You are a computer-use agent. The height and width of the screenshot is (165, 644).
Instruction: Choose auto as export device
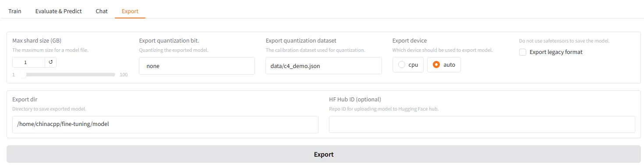444,65
